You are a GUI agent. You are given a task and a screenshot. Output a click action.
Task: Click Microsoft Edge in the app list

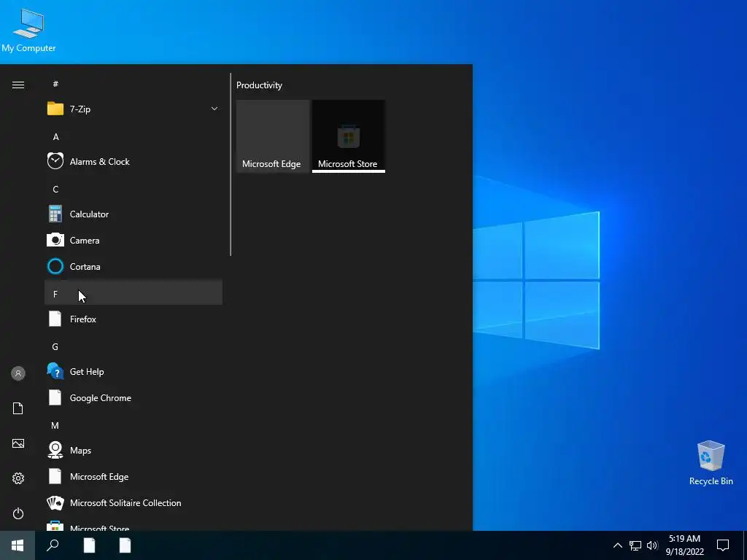tap(133, 476)
